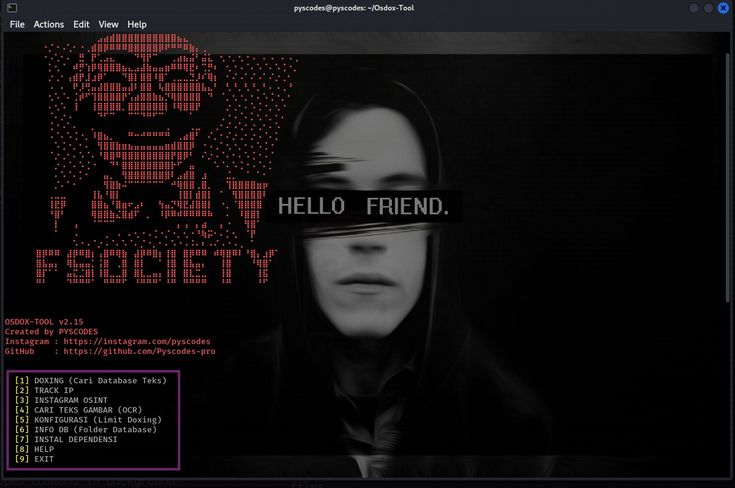Click the KONFIGURASI (Limit Doxing) option
This screenshot has width=735, height=488.
click(x=96, y=419)
